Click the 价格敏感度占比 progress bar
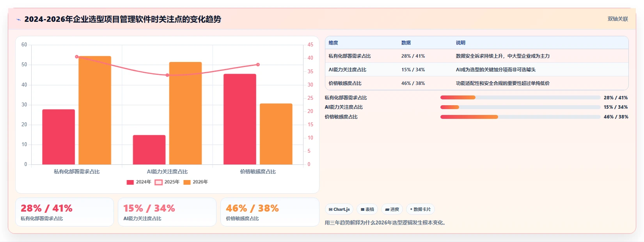This screenshot has height=242, width=644. (520, 117)
